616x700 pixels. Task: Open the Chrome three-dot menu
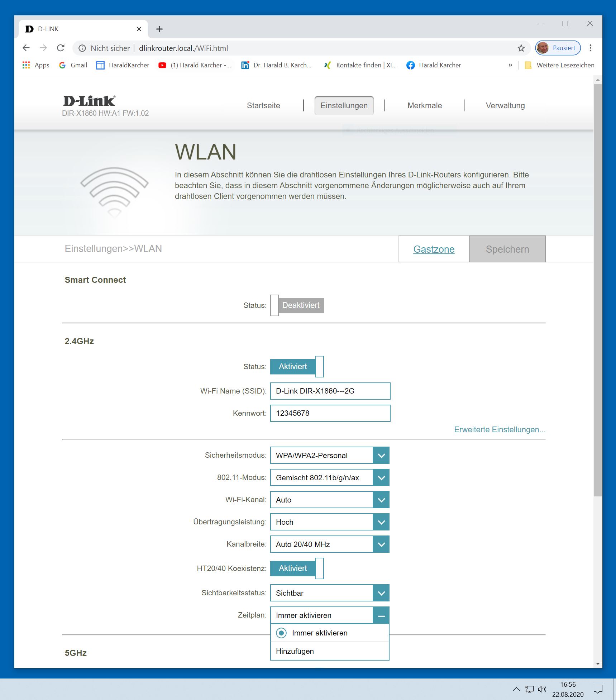pyautogui.click(x=591, y=48)
